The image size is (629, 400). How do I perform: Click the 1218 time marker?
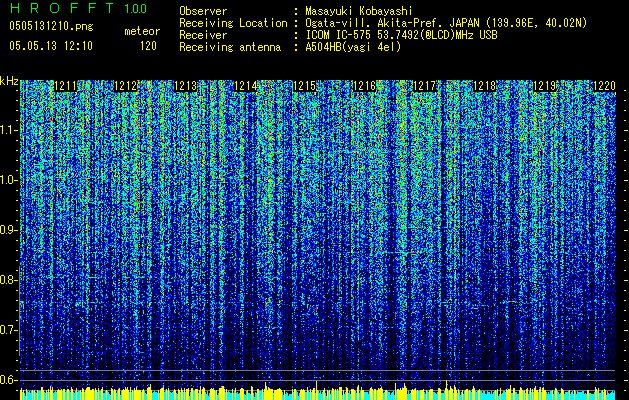[x=485, y=86]
